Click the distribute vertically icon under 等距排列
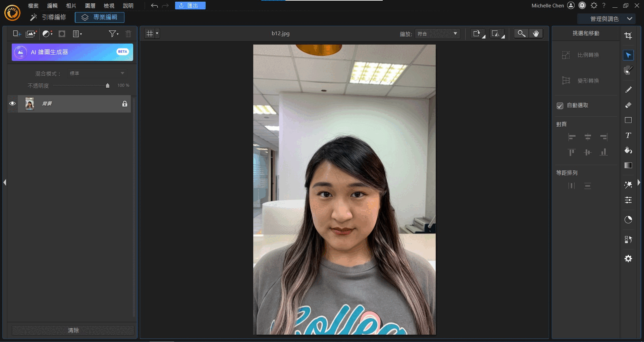 coord(588,186)
